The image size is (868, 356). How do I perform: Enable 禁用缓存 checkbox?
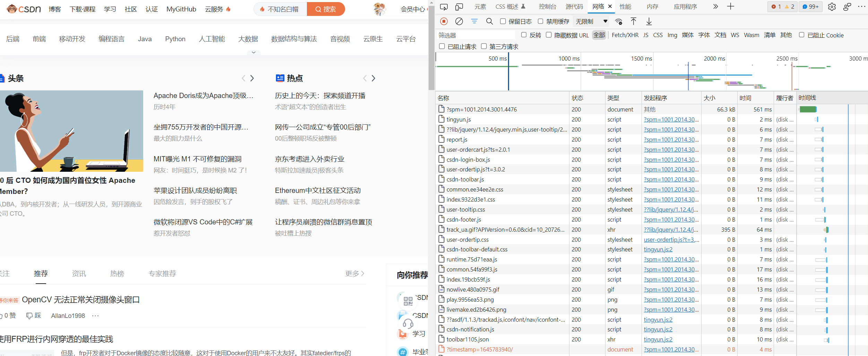pos(540,21)
